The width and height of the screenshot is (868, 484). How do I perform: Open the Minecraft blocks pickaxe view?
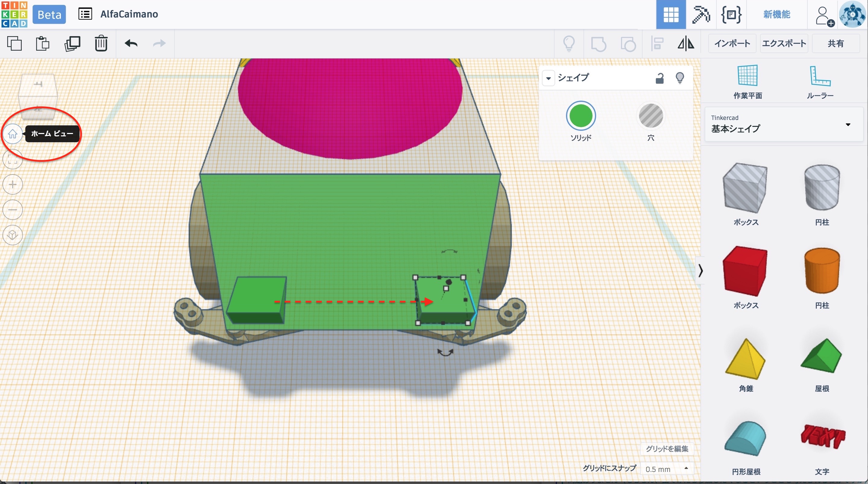[x=701, y=14]
